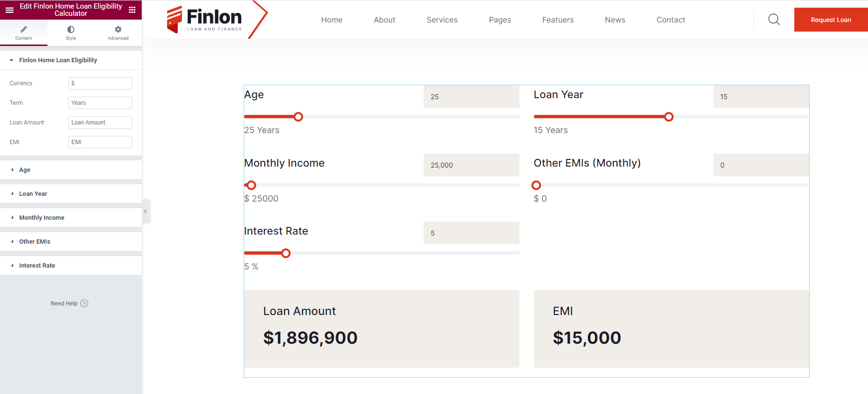Screen dimensions: 868x394
Task: Expand the Other EMIs section
Action: click(34, 242)
